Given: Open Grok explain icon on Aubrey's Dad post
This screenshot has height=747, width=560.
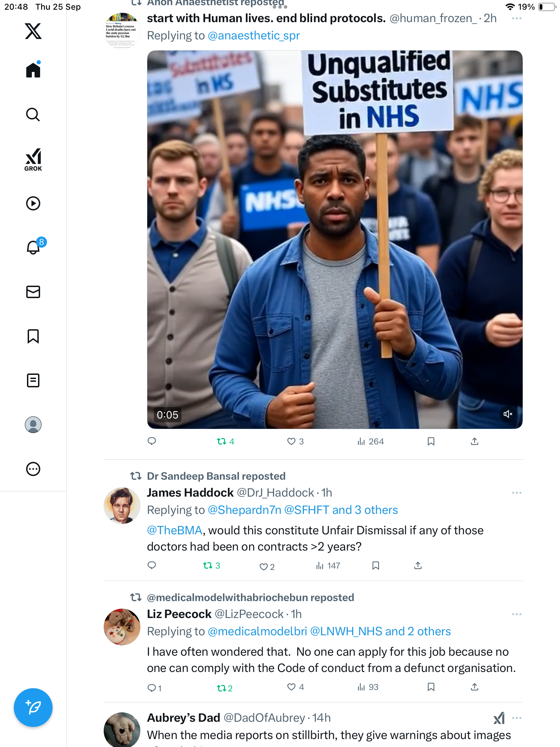Looking at the screenshot, I should (x=499, y=718).
